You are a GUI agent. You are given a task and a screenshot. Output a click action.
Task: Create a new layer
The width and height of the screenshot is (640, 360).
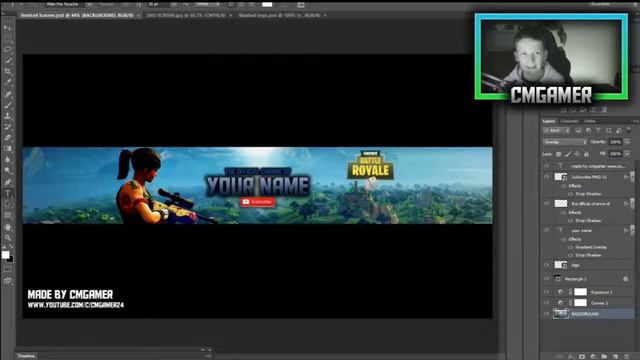615,356
